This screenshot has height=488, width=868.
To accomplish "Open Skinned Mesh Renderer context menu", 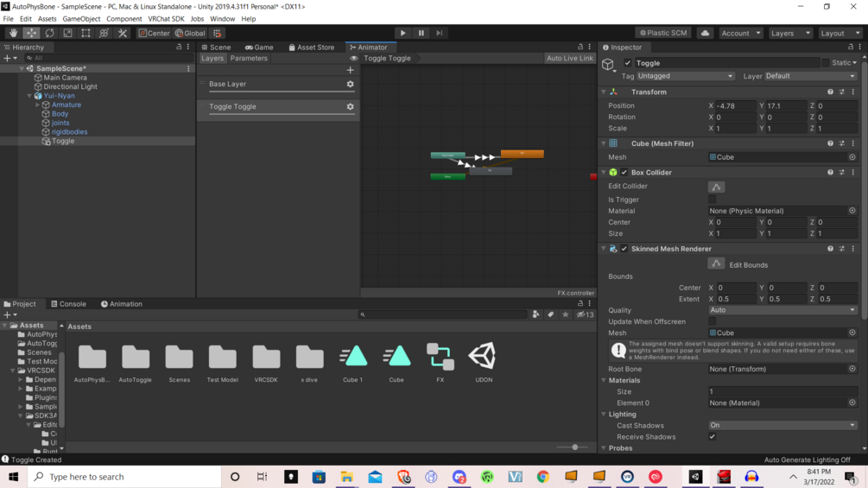I will tap(853, 249).
